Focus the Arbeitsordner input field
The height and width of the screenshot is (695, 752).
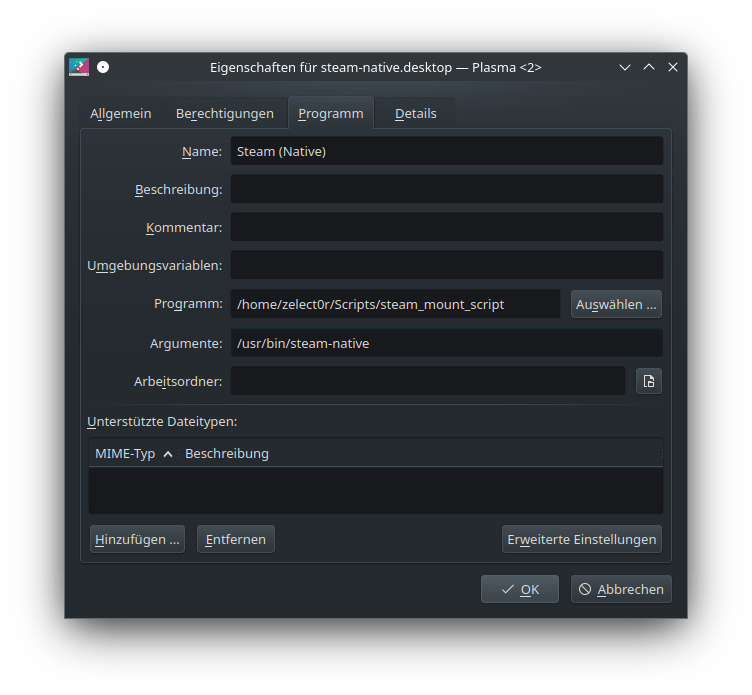[x=428, y=381]
